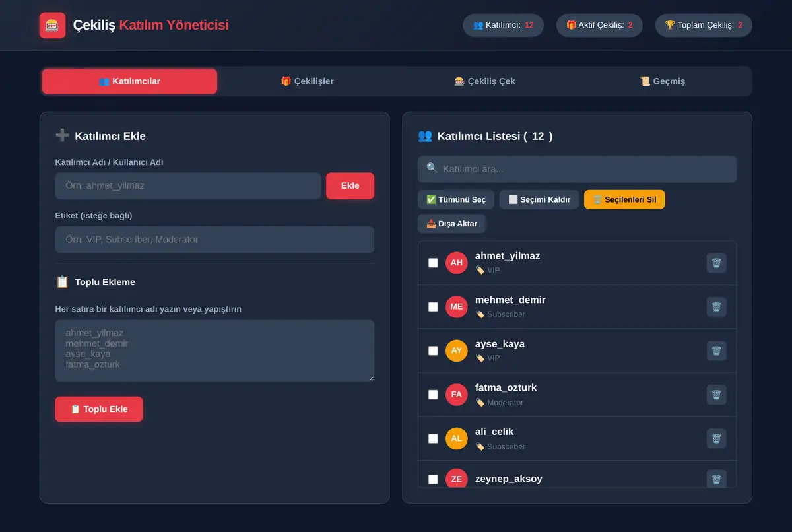This screenshot has height=532, width=792.
Task: Click the Seçimi Kaldır button
Action: 539,200
